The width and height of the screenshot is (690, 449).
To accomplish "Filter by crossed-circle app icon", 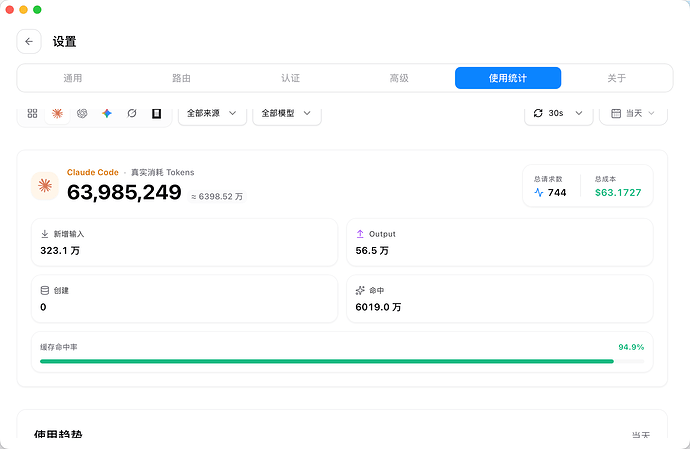I will click(x=132, y=113).
